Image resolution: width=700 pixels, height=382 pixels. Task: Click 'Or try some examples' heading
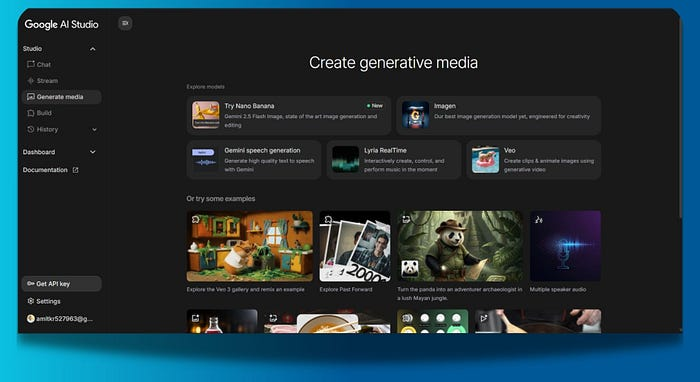[x=221, y=199]
